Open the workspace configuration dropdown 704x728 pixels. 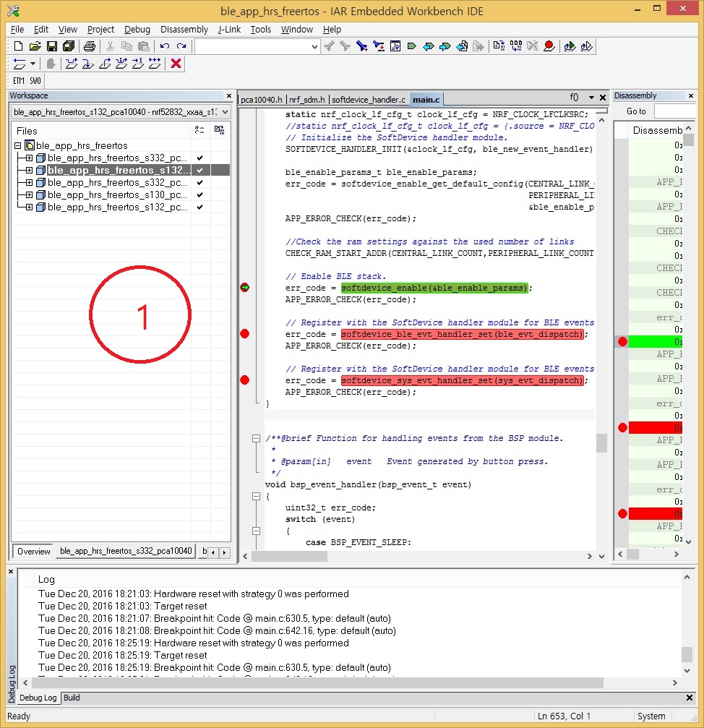click(224, 112)
